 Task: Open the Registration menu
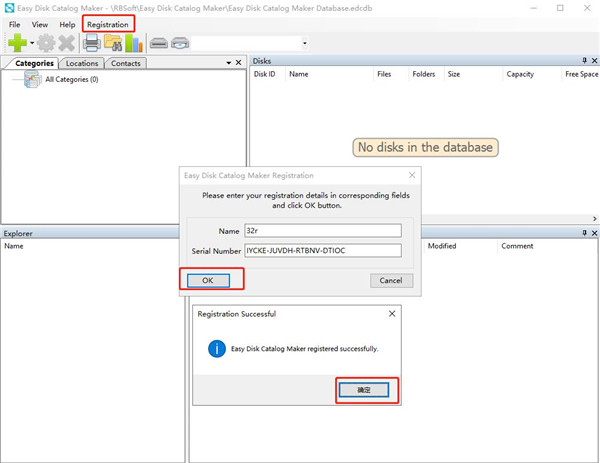pos(108,24)
